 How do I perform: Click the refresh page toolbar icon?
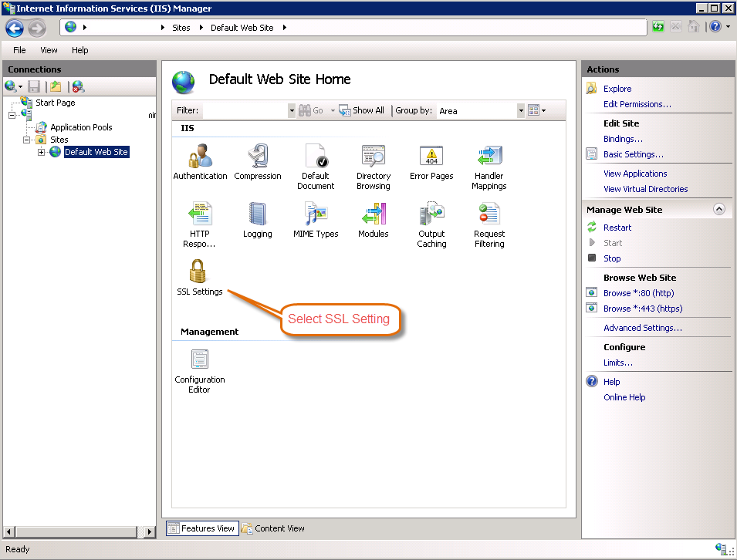click(658, 27)
